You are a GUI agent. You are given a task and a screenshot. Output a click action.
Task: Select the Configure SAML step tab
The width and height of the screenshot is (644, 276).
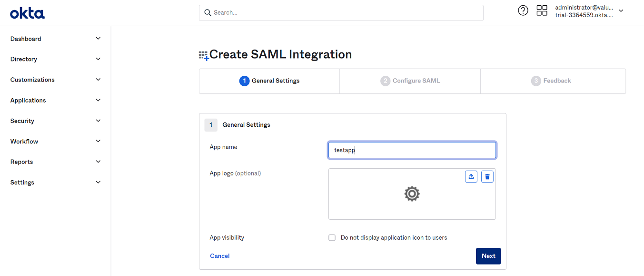point(410,81)
